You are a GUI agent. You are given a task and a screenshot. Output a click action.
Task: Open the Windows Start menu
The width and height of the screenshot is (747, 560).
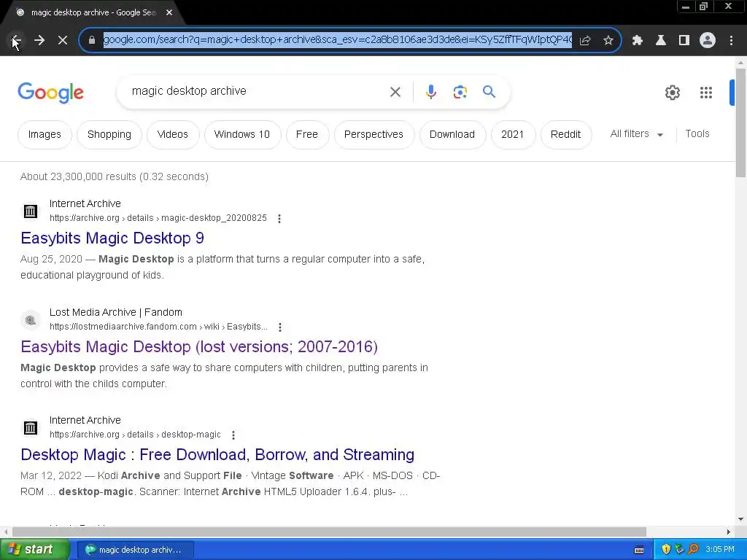click(x=35, y=550)
